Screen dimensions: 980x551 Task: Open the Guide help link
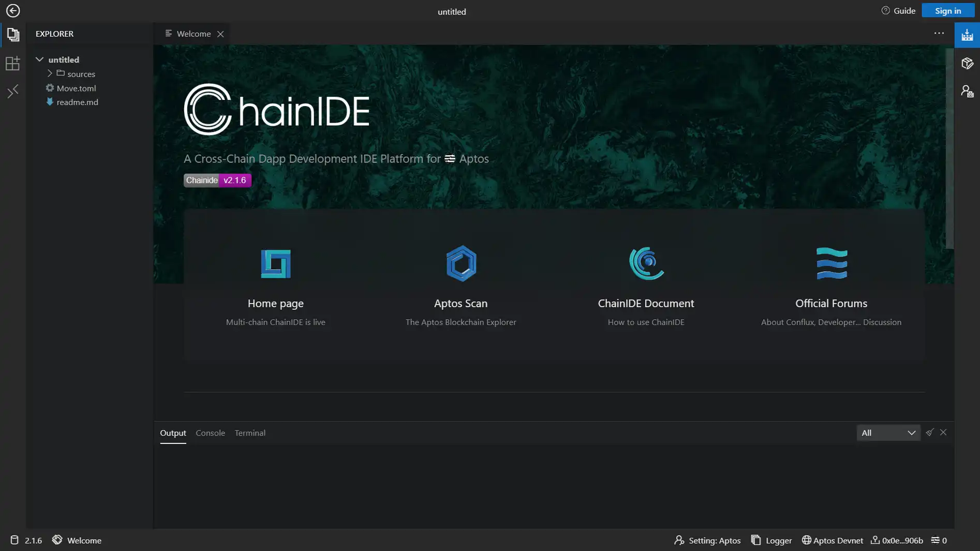(x=898, y=11)
